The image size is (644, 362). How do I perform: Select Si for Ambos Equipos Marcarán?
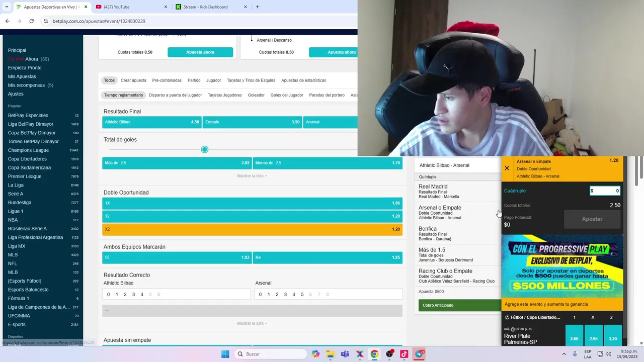point(177,257)
